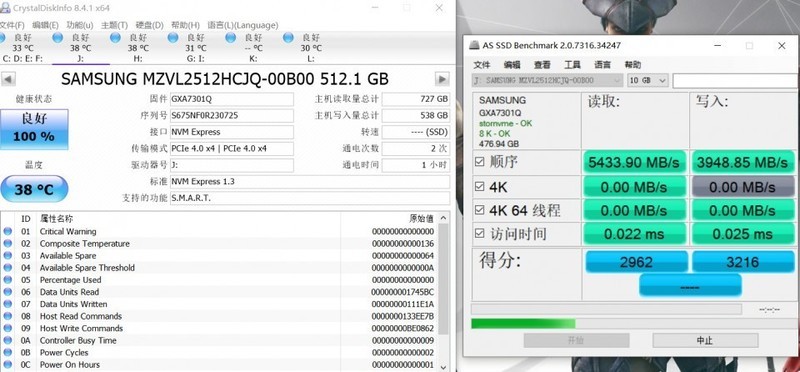
Task: Click the text box right of 10 GB dropdown
Action: coord(735,81)
